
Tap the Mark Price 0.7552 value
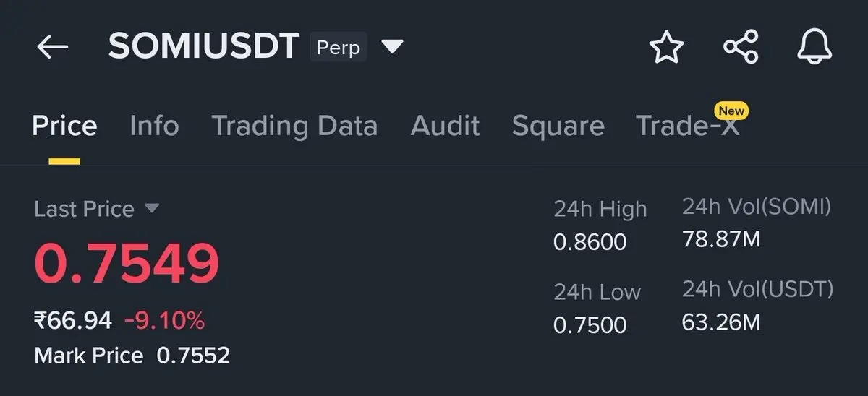click(193, 356)
